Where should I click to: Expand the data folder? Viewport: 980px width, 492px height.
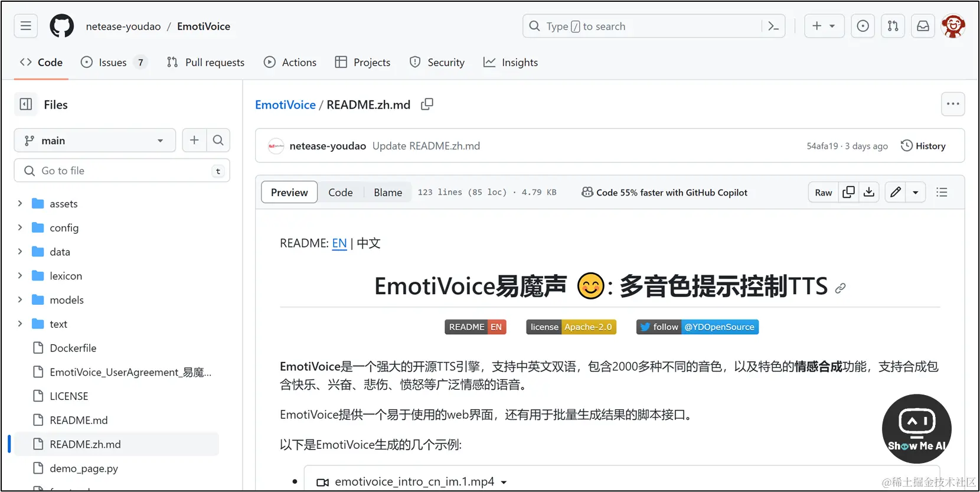tap(20, 252)
